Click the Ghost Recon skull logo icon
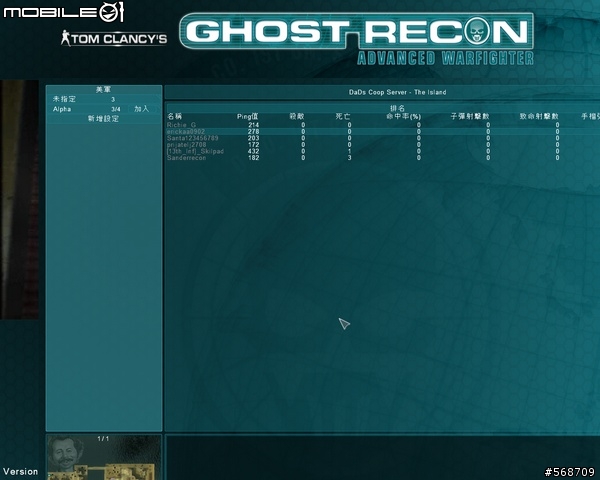This screenshot has height=480, width=600. tap(478, 31)
